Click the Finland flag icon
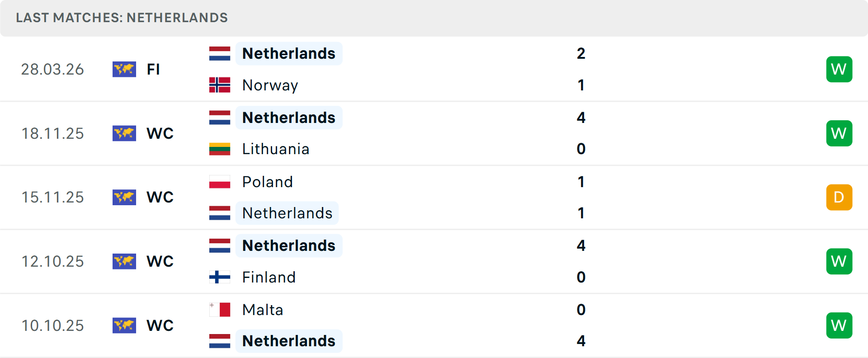Screen dimensions: 868x358 pyautogui.click(x=220, y=277)
